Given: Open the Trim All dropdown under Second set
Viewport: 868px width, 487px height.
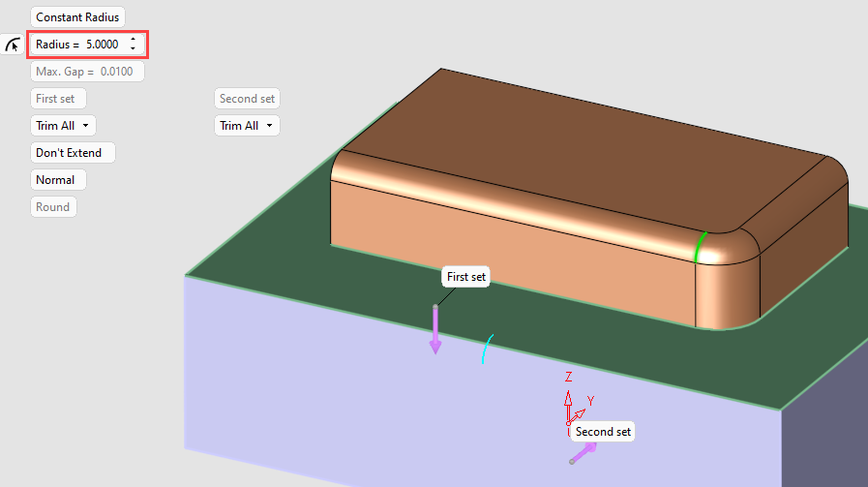Looking at the screenshot, I should click(246, 126).
